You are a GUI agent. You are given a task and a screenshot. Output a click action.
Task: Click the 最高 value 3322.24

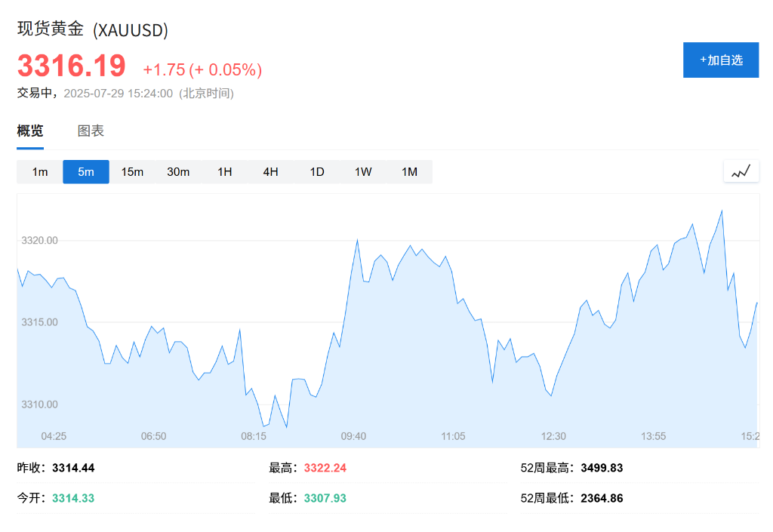(x=325, y=468)
